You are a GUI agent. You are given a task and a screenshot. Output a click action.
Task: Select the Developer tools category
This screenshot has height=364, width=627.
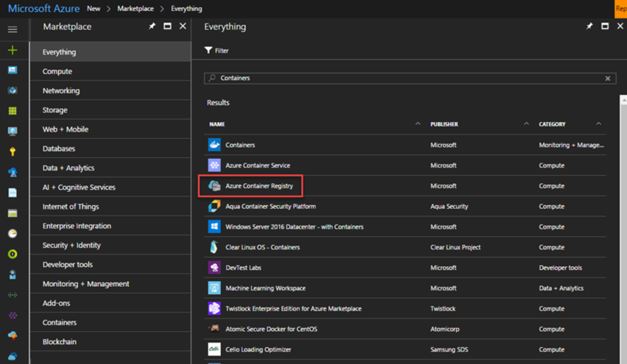(x=111, y=265)
